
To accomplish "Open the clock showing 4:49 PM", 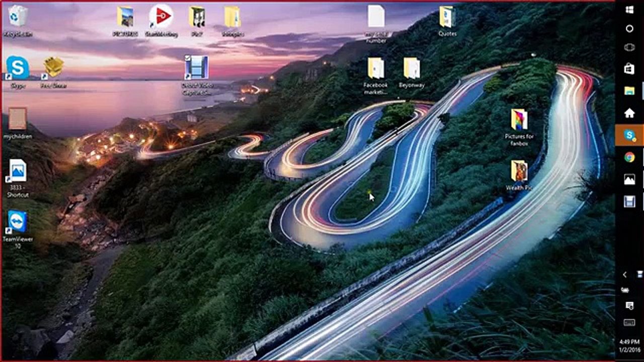I will pos(629,345).
